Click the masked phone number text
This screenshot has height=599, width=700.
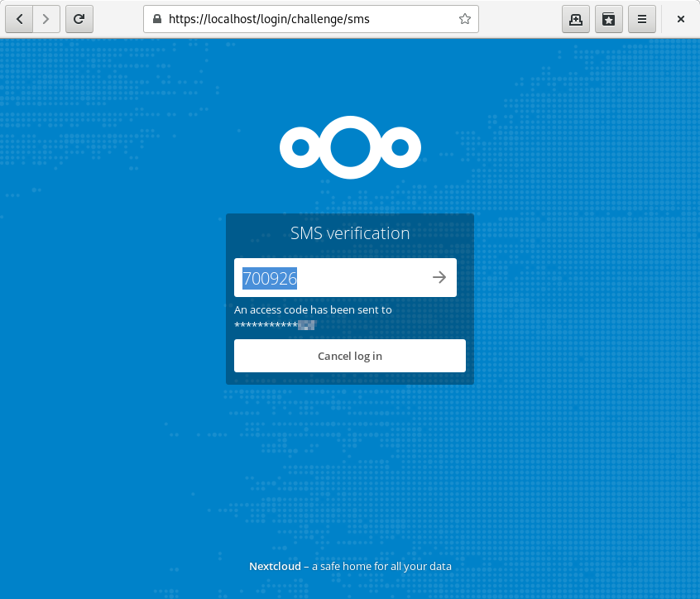(x=275, y=325)
